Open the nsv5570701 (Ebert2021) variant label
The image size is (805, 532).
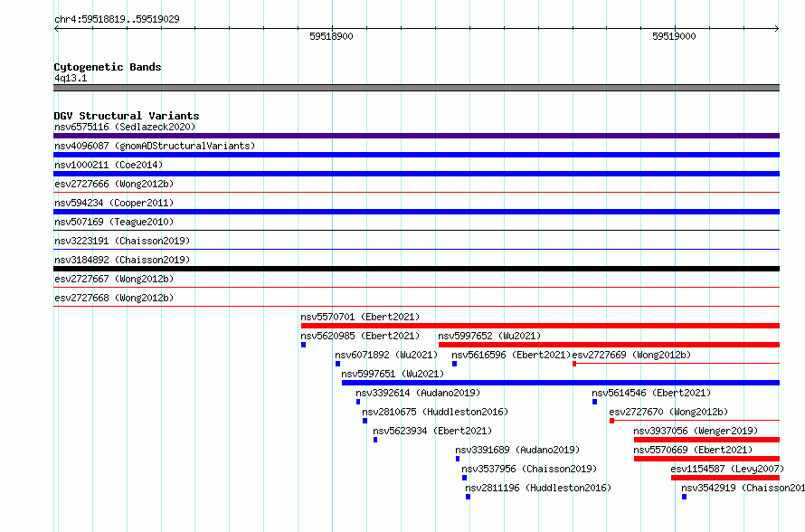(x=360, y=317)
